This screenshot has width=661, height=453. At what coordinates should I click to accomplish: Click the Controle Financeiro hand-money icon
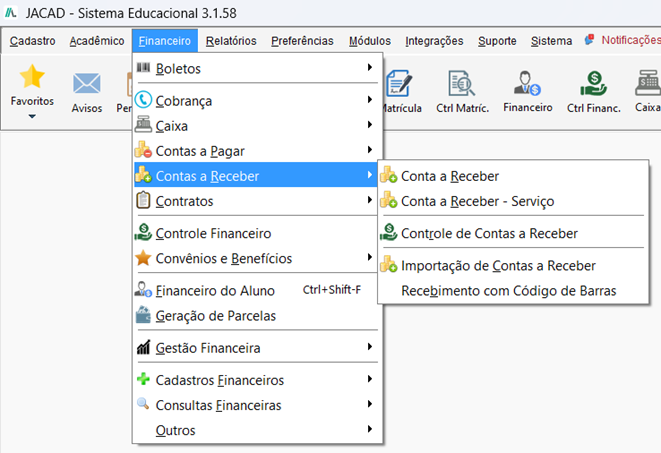coord(143,232)
